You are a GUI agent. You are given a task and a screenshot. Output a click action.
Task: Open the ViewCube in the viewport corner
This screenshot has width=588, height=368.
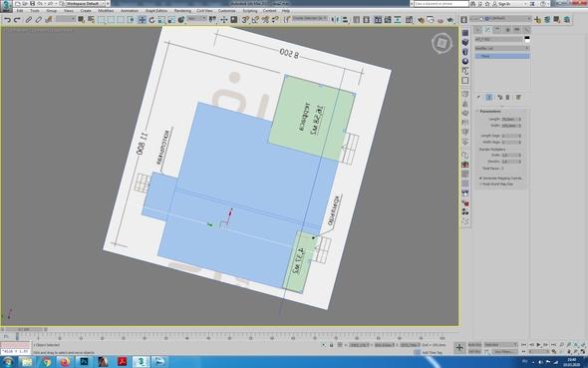tap(441, 43)
